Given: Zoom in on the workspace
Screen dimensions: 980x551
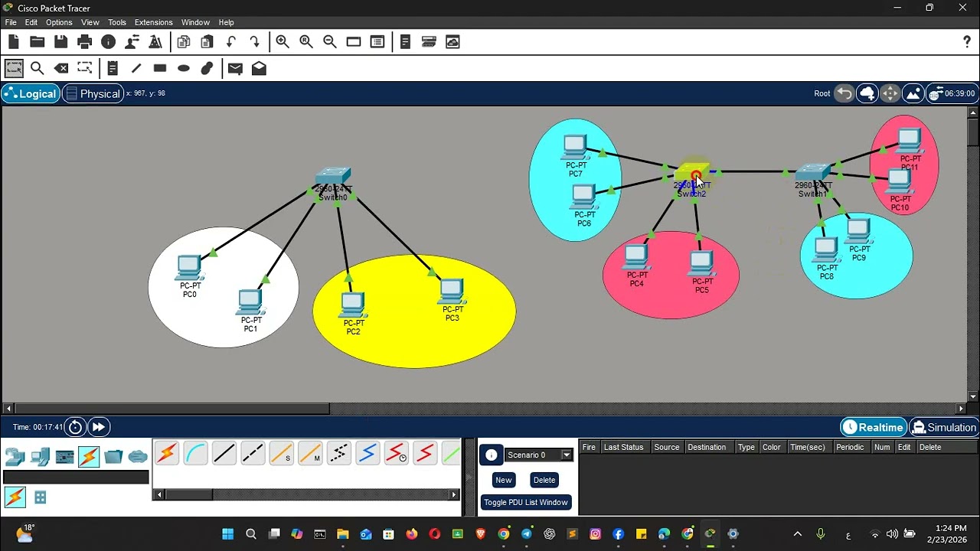Looking at the screenshot, I should tap(283, 42).
